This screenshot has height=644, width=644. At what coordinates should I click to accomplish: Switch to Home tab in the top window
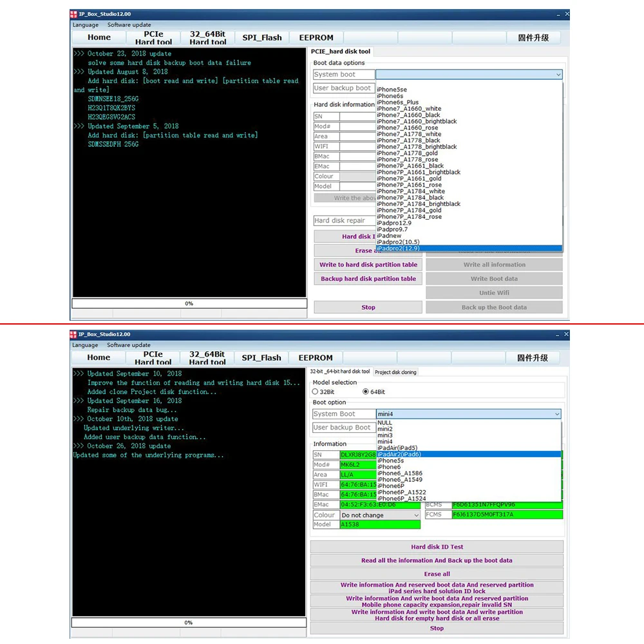pyautogui.click(x=99, y=37)
